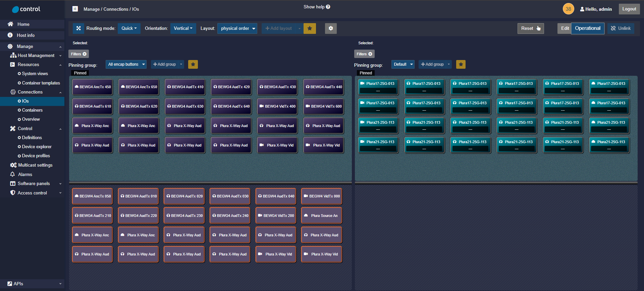Click the star icon next to Add layout

[310, 28]
